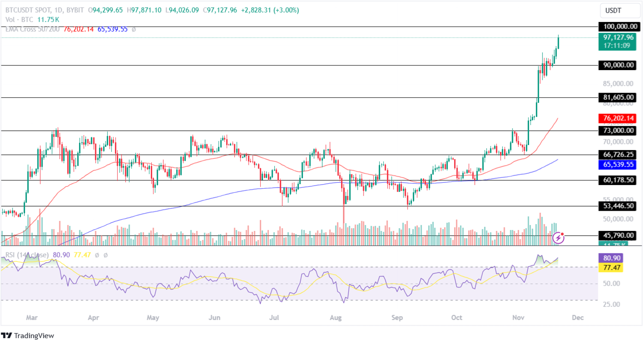Open the USDT currency selector

(620, 10)
